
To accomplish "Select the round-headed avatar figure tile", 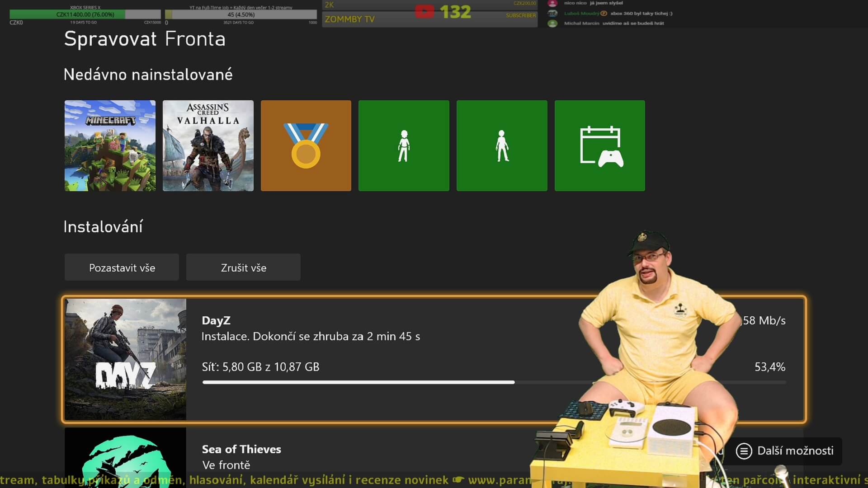I will (502, 145).
